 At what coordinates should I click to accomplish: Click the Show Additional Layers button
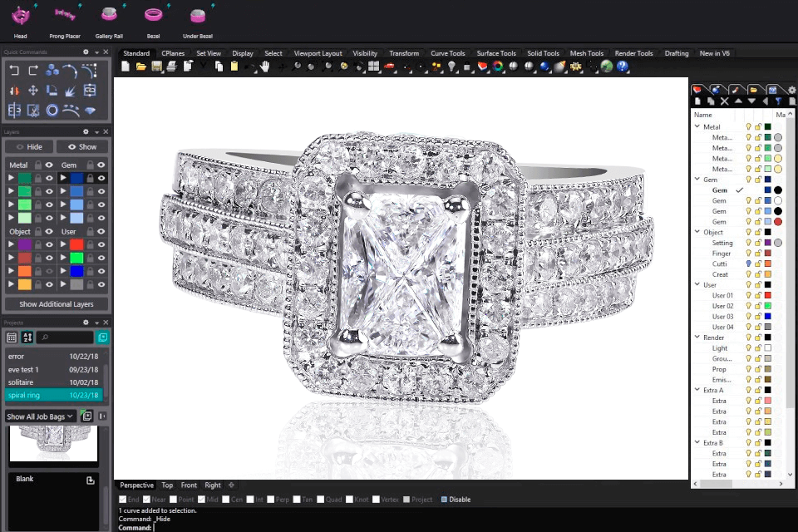pyautogui.click(x=56, y=303)
